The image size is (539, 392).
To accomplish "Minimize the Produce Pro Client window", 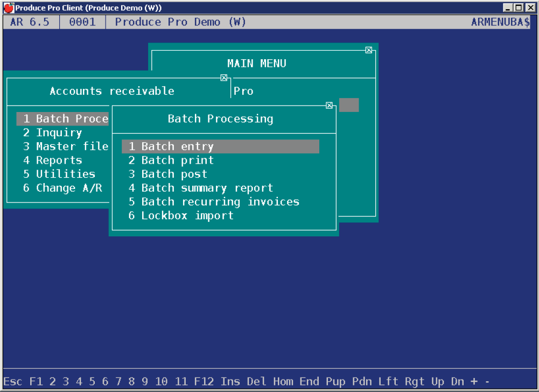I will tap(508, 7).
